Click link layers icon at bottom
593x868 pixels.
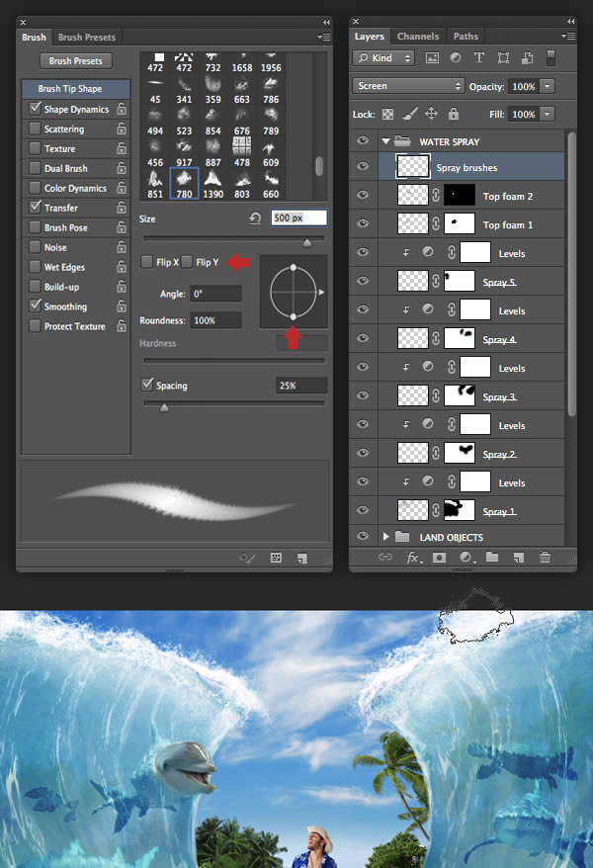coord(385,557)
